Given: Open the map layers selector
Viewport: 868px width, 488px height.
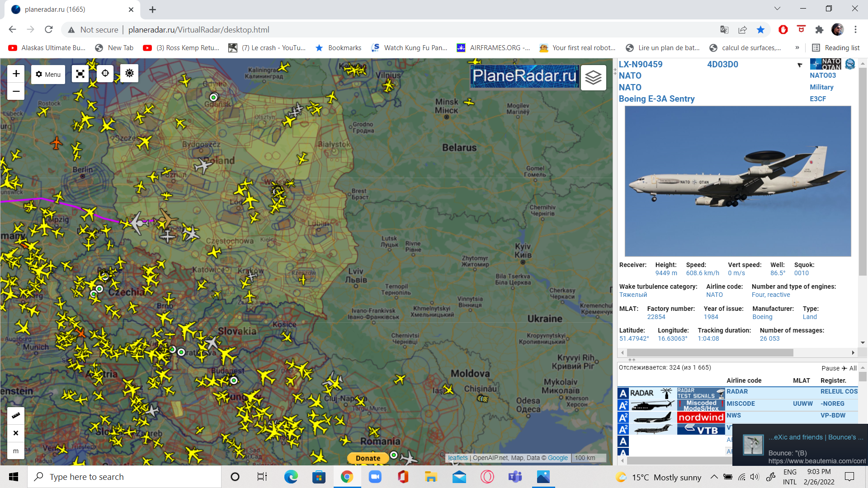Looking at the screenshot, I should pos(593,78).
